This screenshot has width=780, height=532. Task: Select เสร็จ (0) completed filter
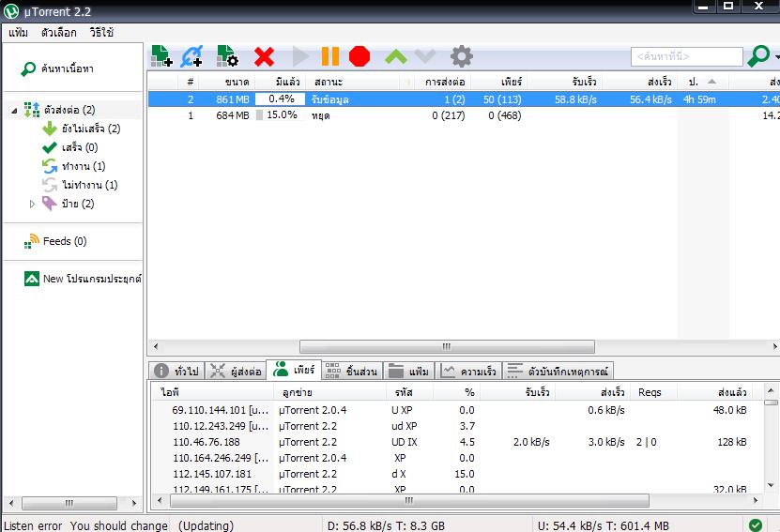pos(80,147)
